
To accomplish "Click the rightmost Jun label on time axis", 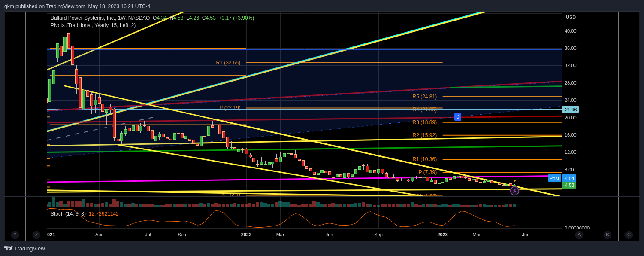I will coord(526,235).
